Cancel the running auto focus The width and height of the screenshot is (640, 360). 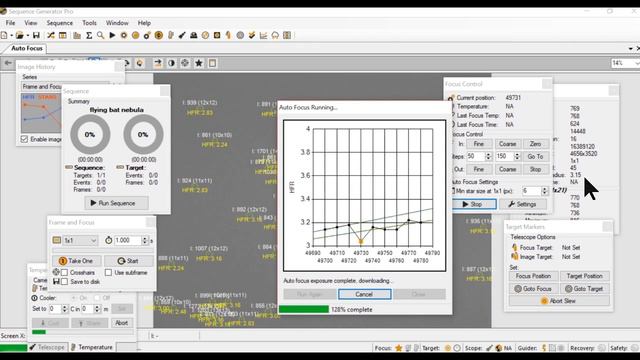click(x=364, y=294)
